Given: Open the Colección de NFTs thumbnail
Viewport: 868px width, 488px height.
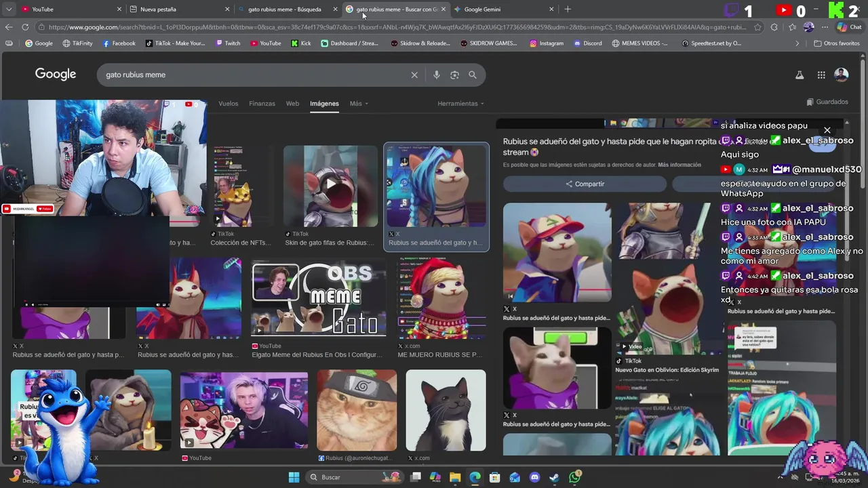Looking at the screenshot, I should [241, 186].
